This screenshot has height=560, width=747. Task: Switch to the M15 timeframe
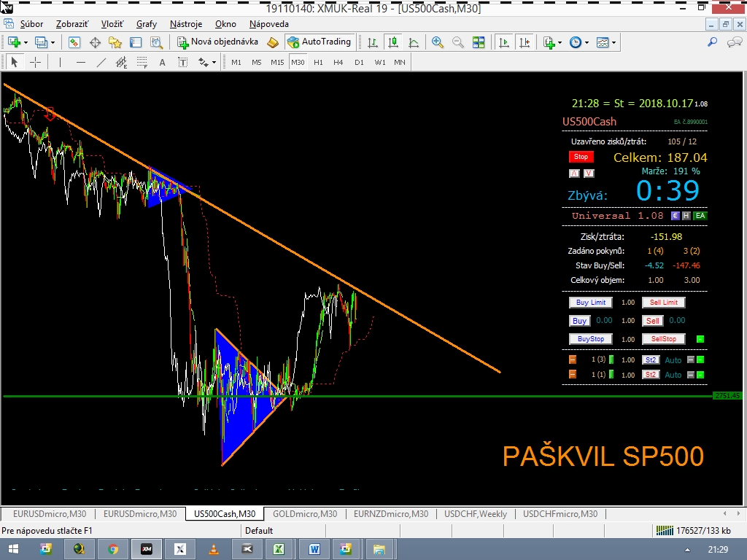(x=277, y=62)
